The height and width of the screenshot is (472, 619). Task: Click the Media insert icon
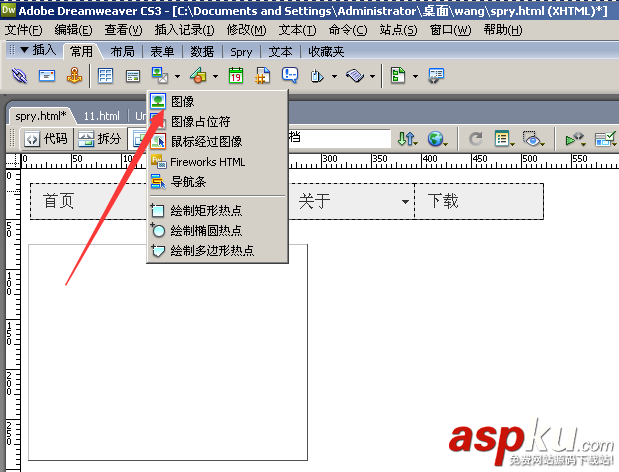pyautogui.click(x=199, y=75)
